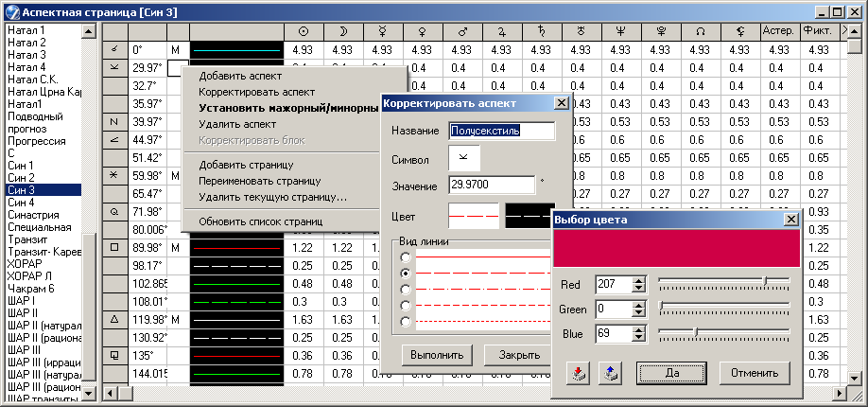Increase the Green value with spinner arrow

[638, 304]
